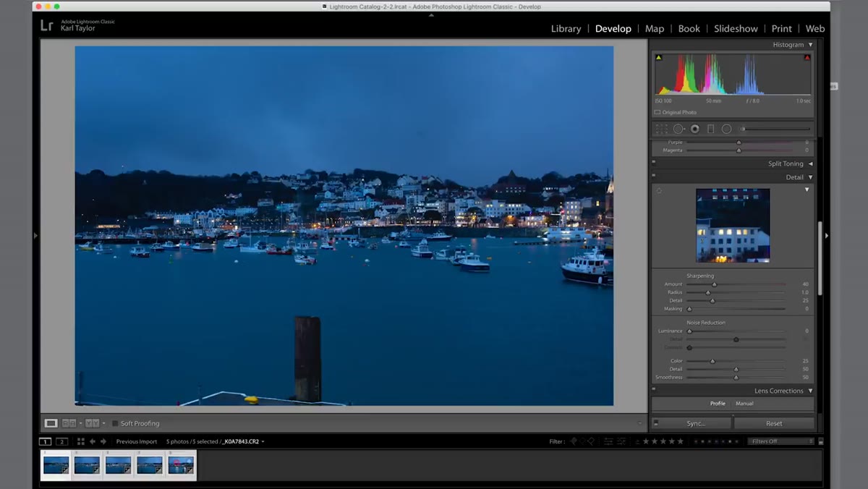This screenshot has width=868, height=489.
Task: Toggle shadow clipping indicator in histogram
Action: pyautogui.click(x=658, y=58)
